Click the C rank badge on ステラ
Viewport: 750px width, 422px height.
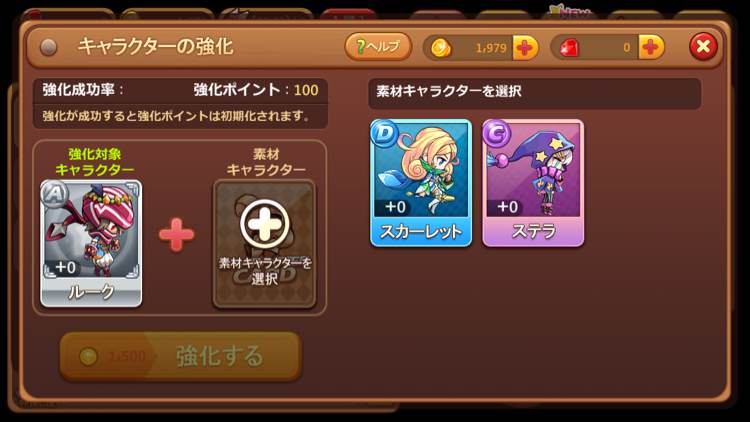tap(496, 133)
